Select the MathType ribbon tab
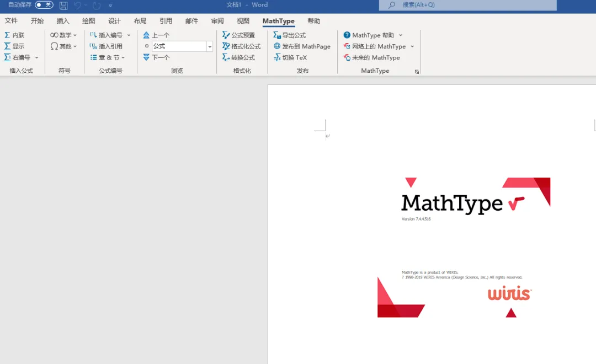Screen dimensions: 596x364 279,22
